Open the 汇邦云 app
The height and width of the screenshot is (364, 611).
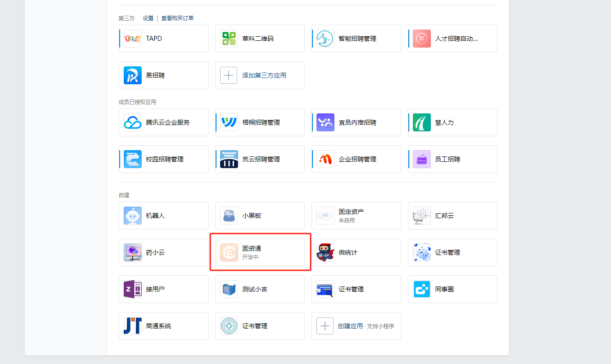453,216
